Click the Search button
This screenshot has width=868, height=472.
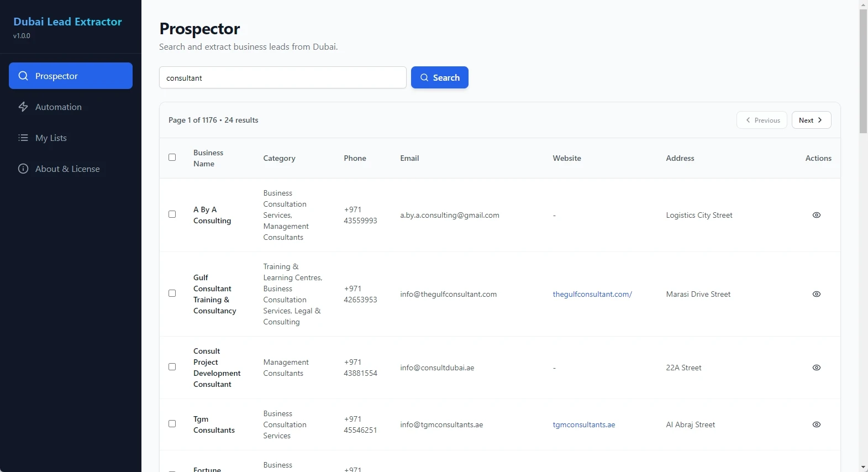click(x=440, y=77)
